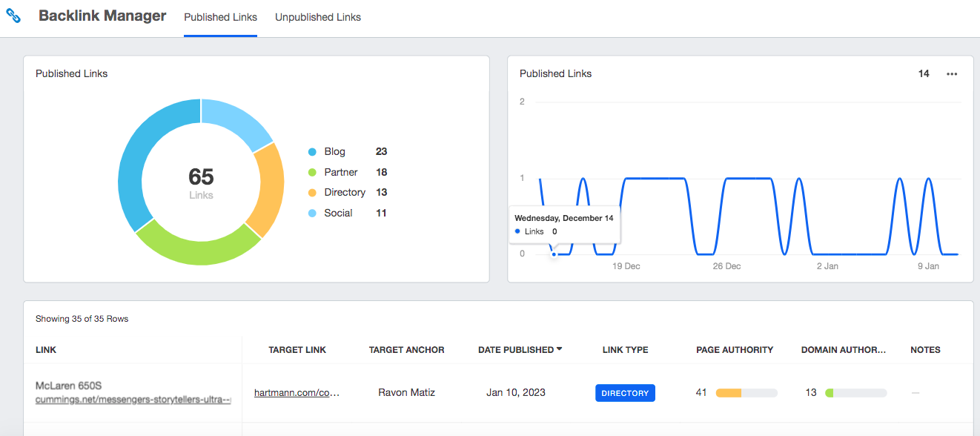The image size is (980, 436).
Task: Open the ellipsis options menu on the chart card
Action: pos(952,73)
